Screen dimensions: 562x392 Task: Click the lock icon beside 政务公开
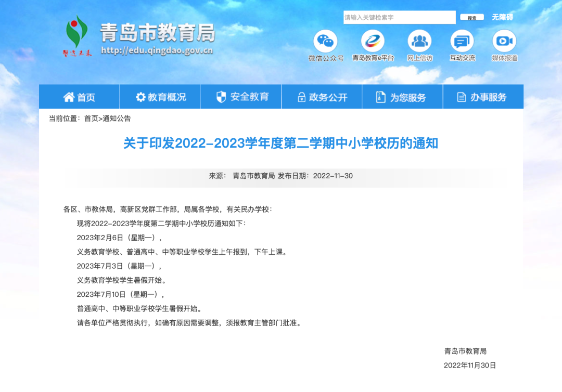pos(301,97)
